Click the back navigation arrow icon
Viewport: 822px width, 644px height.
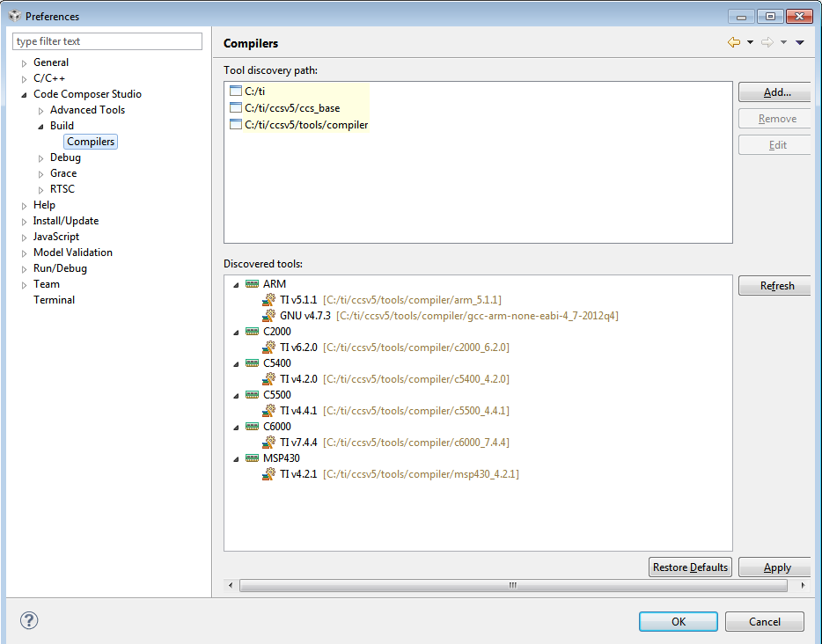click(x=733, y=42)
